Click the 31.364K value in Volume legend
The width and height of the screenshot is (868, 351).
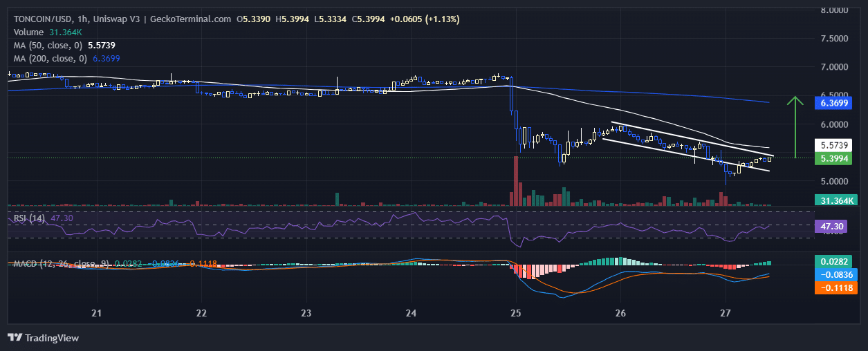pos(66,32)
